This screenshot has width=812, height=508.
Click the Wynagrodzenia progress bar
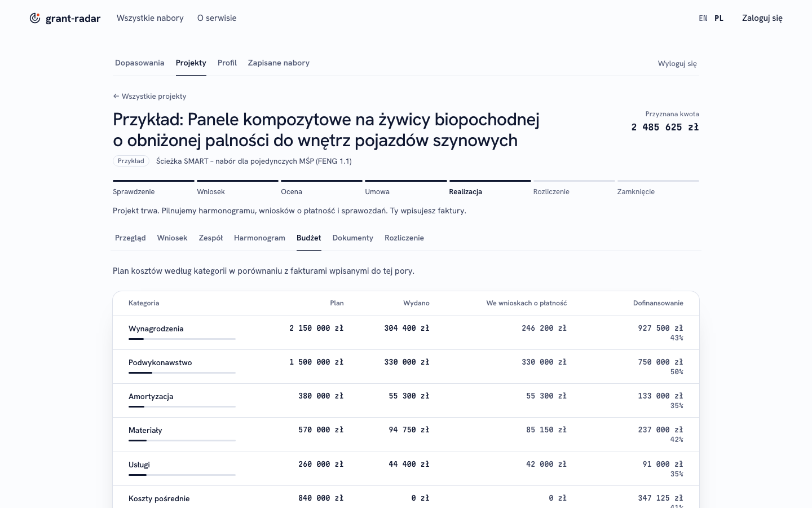pyautogui.click(x=182, y=339)
